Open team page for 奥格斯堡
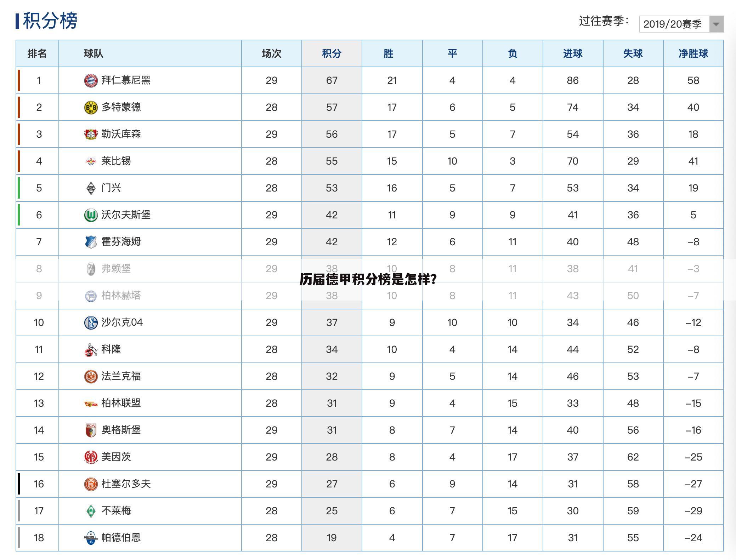The width and height of the screenshot is (736, 560). coord(121,430)
